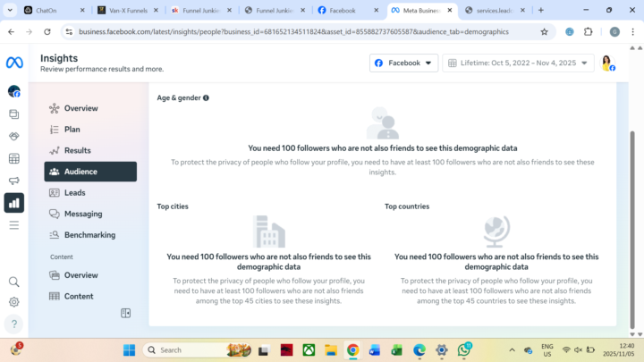Screen dimensions: 644x362
Task: Open Settings gear in the left rail
Action: click(14, 302)
